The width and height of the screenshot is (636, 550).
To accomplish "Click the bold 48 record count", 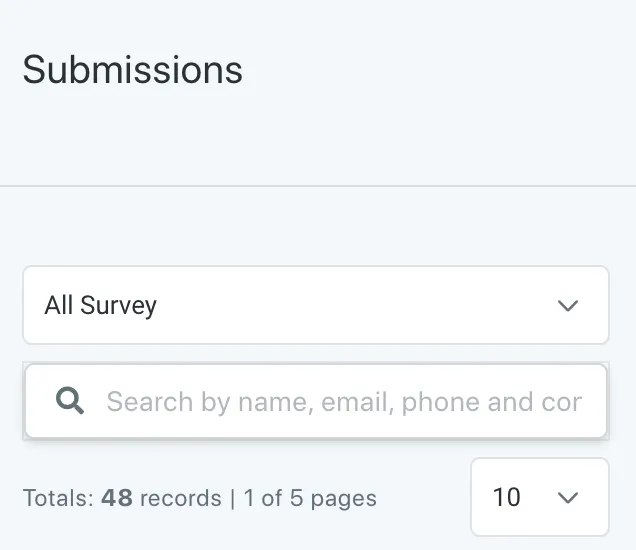I will (x=117, y=498).
